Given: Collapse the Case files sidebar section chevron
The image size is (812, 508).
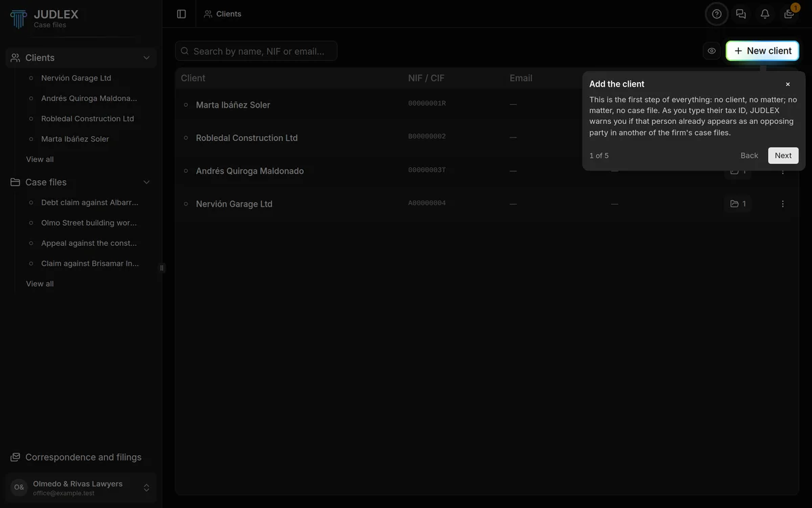Looking at the screenshot, I should (x=146, y=182).
